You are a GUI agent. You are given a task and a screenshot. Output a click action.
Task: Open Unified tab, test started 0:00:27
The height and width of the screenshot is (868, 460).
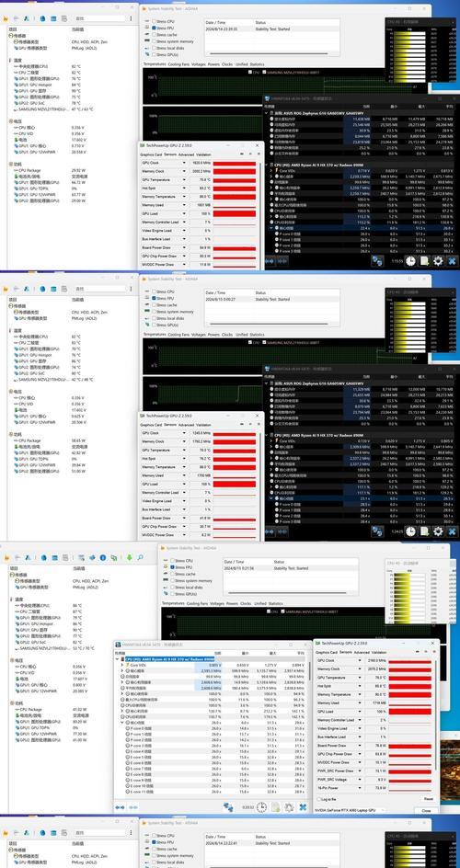pyautogui.click(x=241, y=335)
